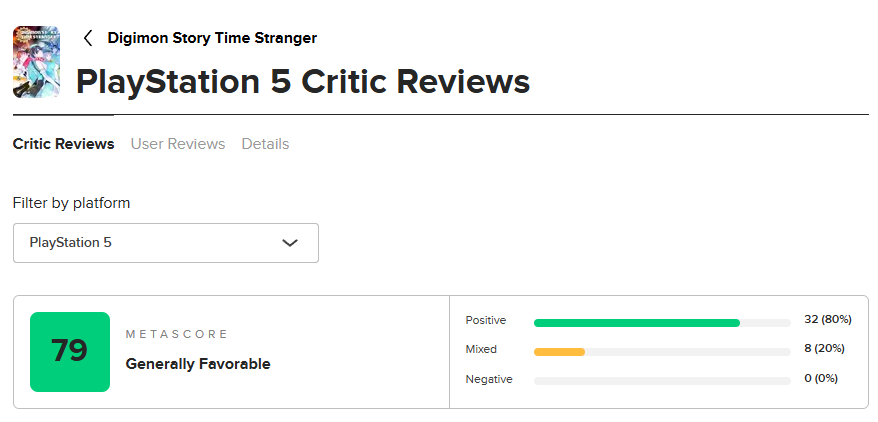Select the Details tab

265,144
